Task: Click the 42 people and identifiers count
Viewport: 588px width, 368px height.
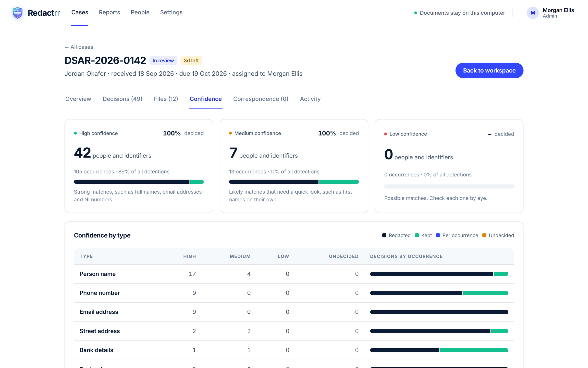Action: point(112,153)
